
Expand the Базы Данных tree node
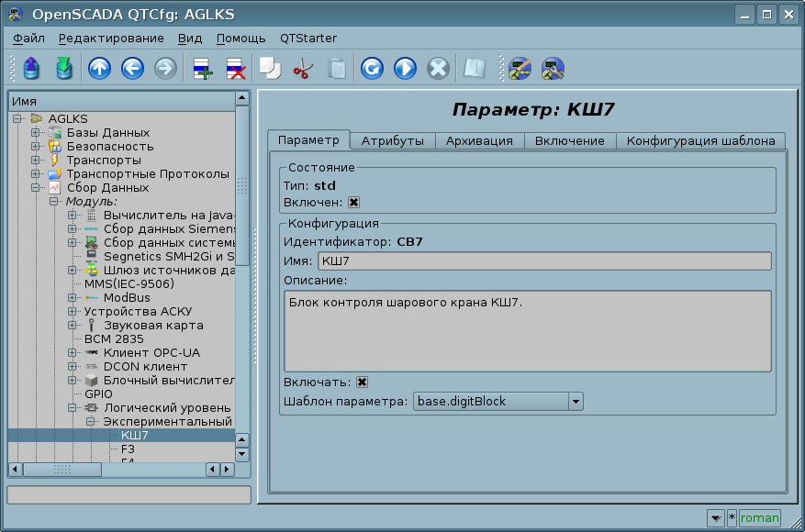click(x=36, y=133)
